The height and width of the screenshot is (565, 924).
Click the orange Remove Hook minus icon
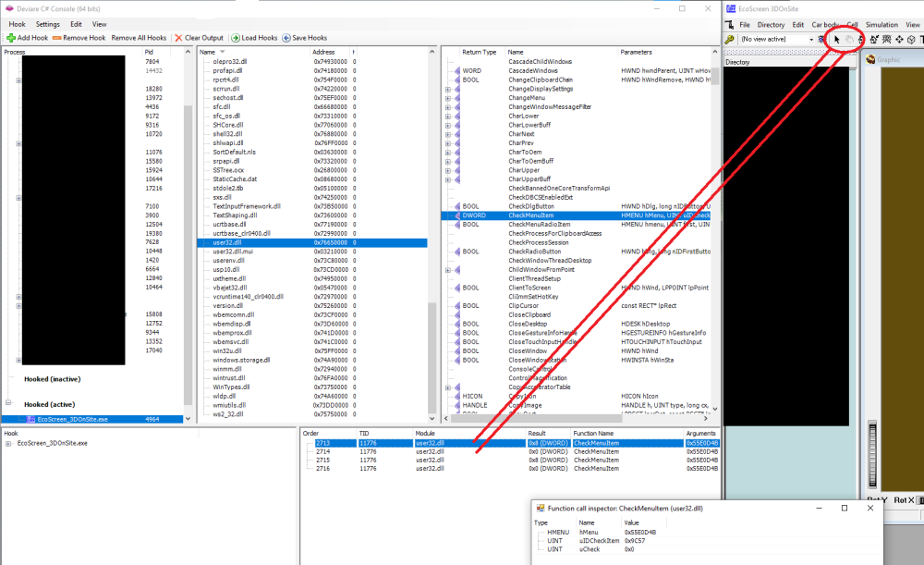56,38
